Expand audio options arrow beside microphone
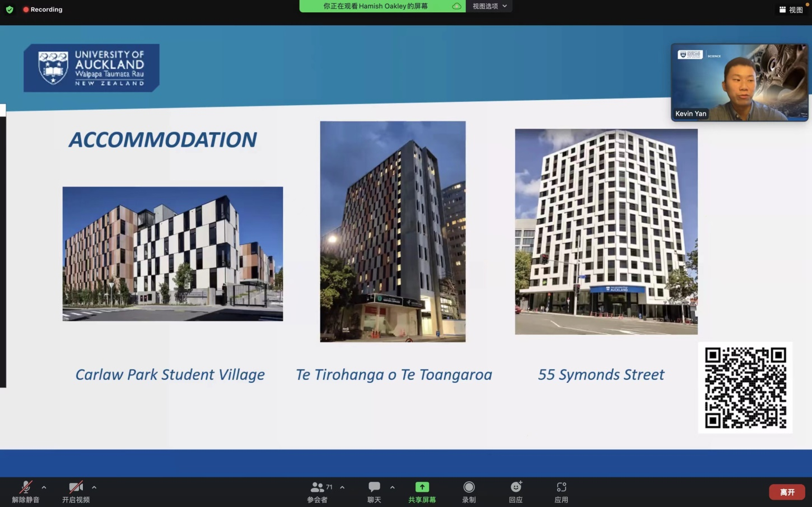The image size is (812, 507). coord(44,487)
